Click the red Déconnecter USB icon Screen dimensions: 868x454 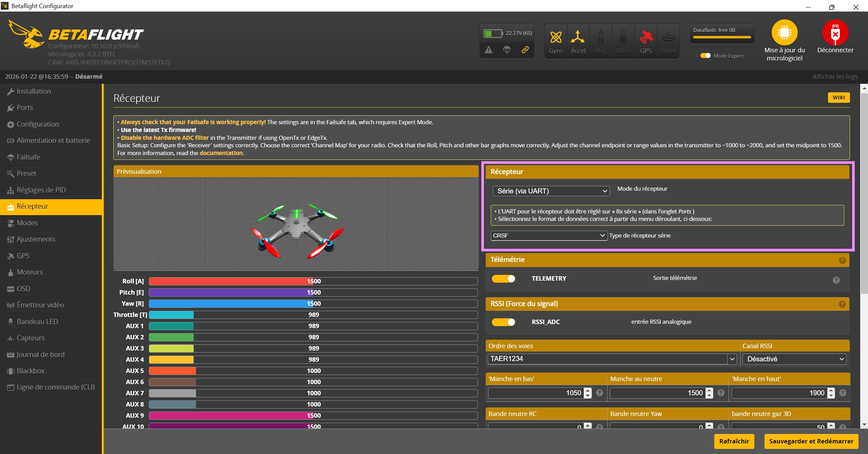835,33
